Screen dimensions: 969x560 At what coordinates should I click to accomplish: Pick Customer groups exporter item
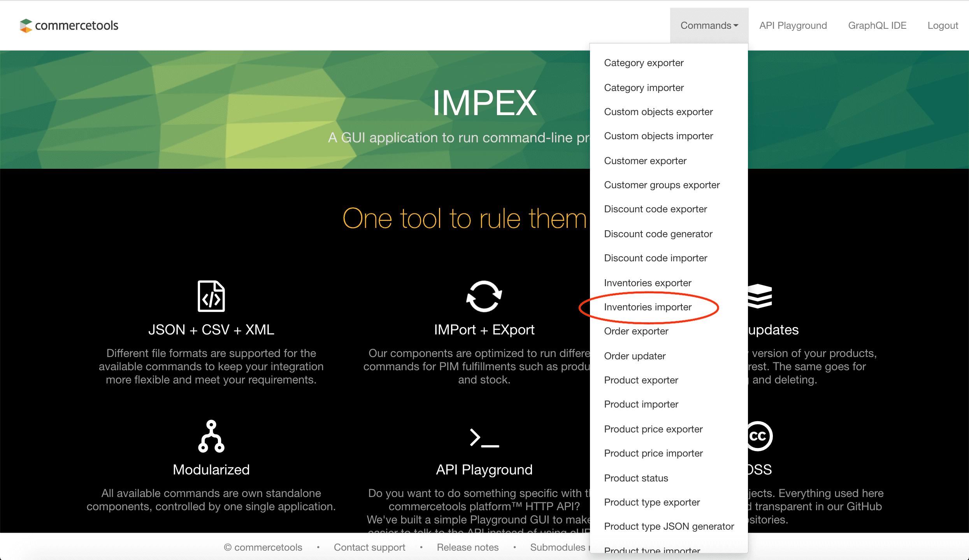[662, 185]
